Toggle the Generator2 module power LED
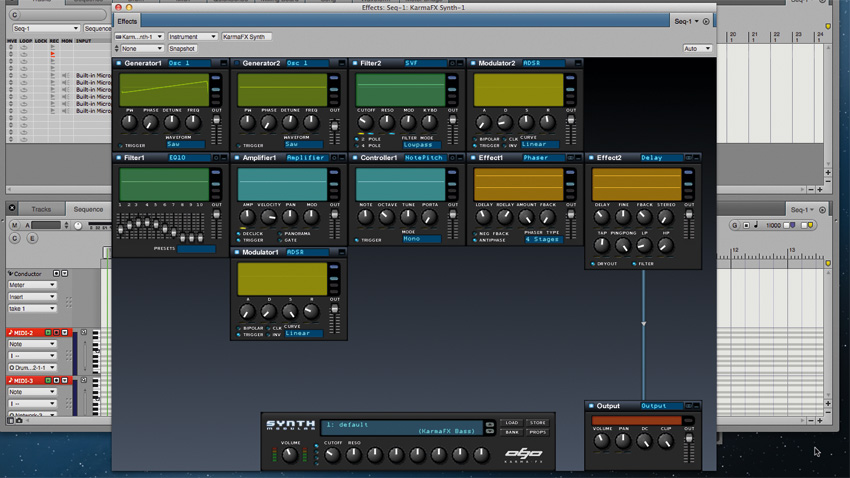This screenshot has width=850, height=478. pyautogui.click(x=237, y=63)
